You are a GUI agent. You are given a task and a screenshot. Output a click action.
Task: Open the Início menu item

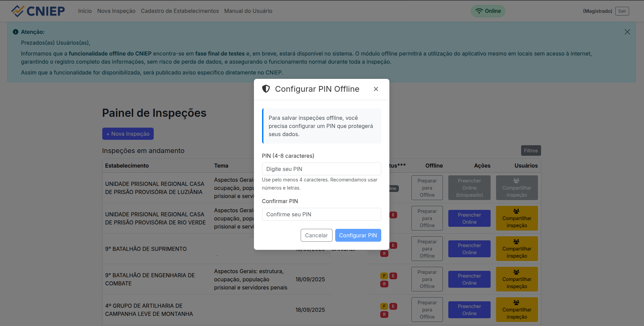pyautogui.click(x=85, y=11)
